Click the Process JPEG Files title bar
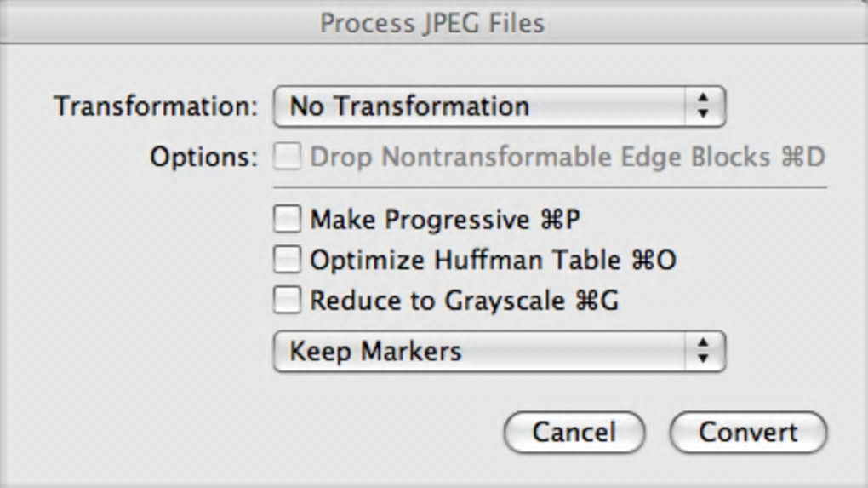This screenshot has height=488, width=868. point(432,23)
